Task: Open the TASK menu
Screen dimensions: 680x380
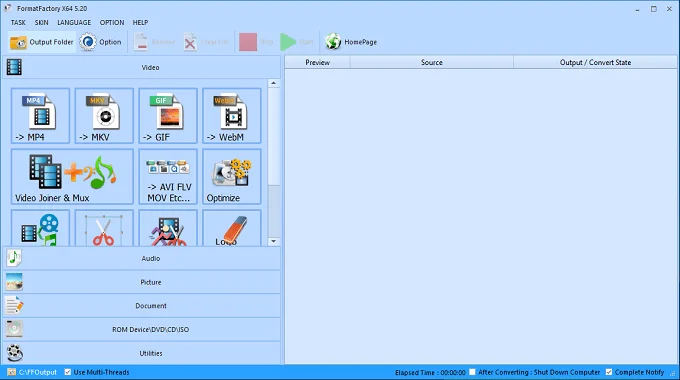Action: tap(18, 23)
